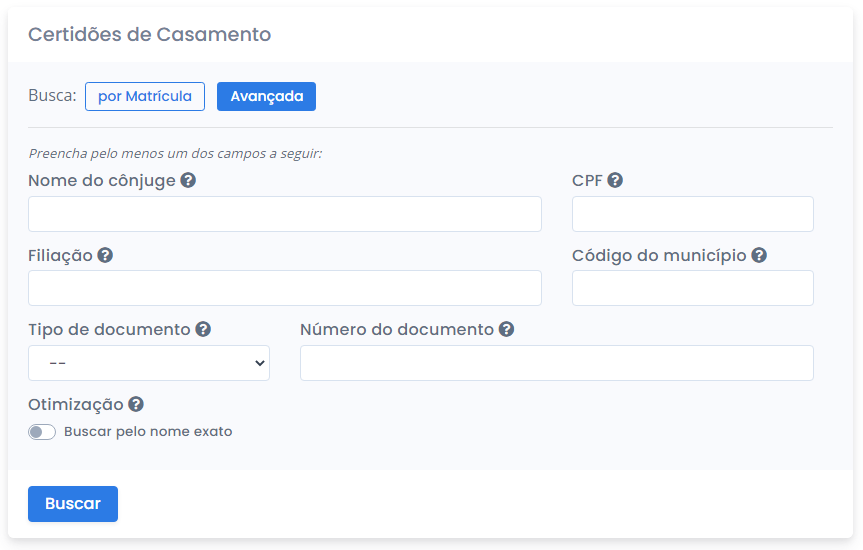This screenshot has height=550, width=863.
Task: Switch to the 'por Matrícula' search tab
Action: pos(145,96)
